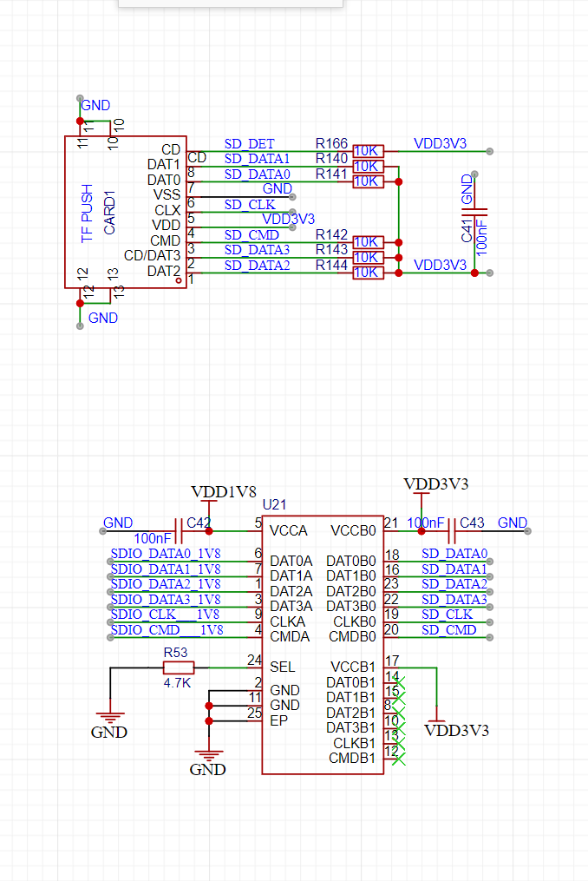Click the SD_DATA0 net label at U21 pin 18
This screenshot has width=588, height=881.
[x=454, y=554]
